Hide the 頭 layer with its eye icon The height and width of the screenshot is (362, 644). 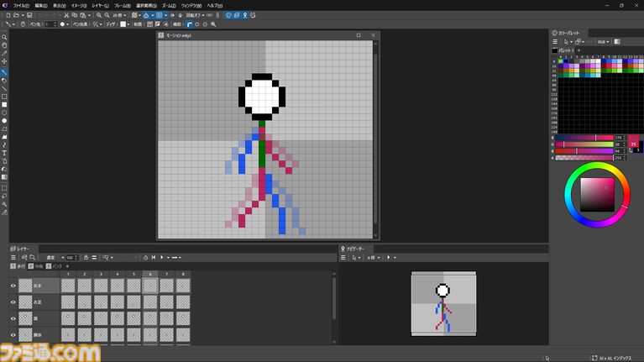click(x=13, y=318)
